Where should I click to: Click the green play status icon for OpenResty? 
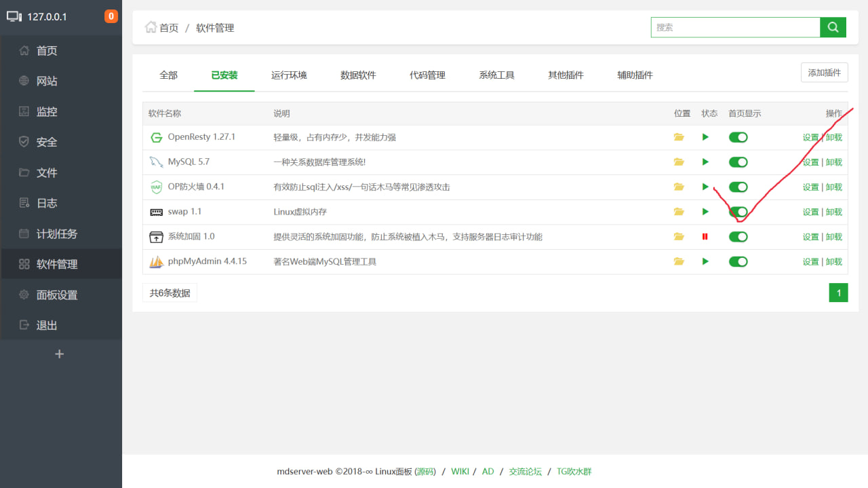[x=705, y=136]
